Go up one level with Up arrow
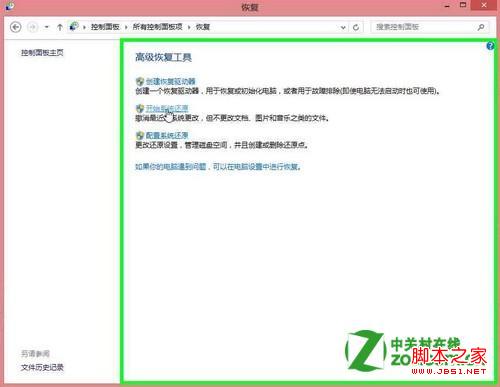 (x=60, y=27)
